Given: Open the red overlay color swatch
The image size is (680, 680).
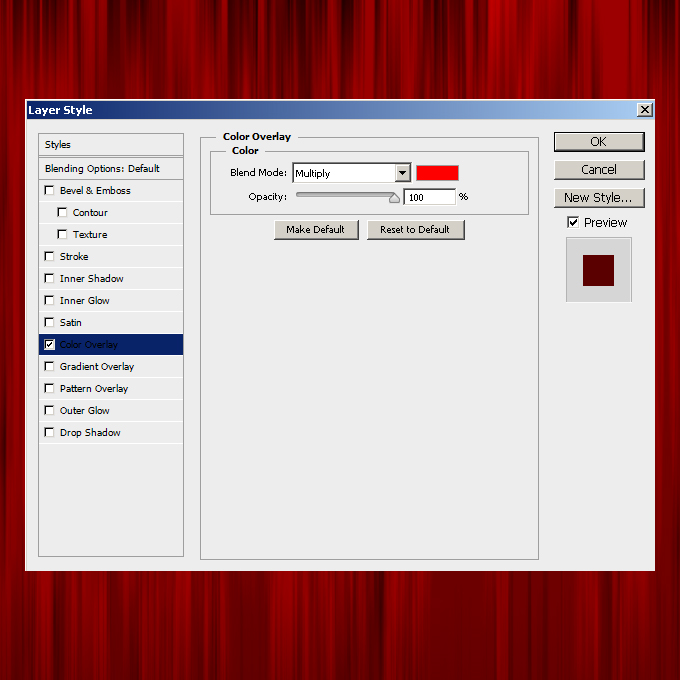Looking at the screenshot, I should [437, 173].
